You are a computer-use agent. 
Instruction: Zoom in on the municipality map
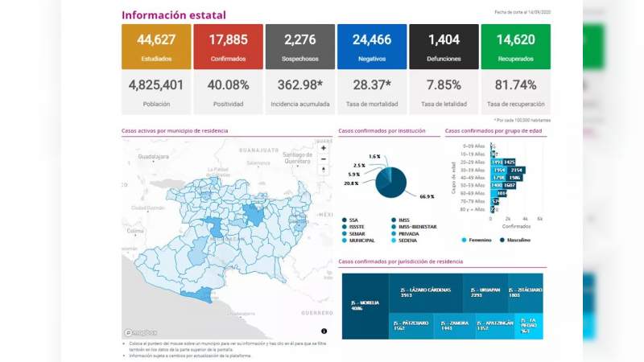coord(324,148)
